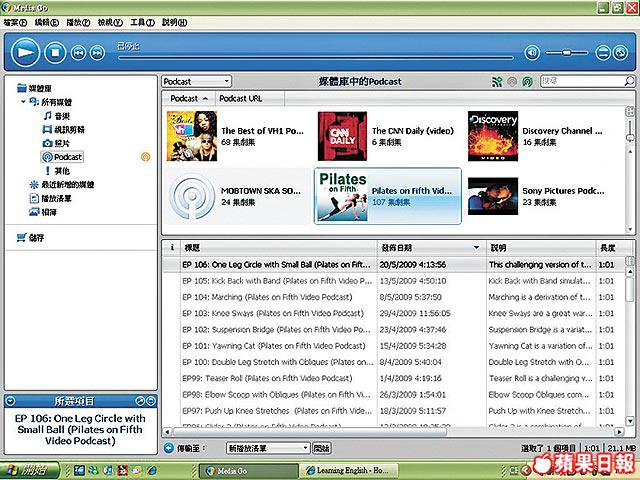640x480 pixels.
Task: Toggle repeat mode icon in player bar
Action: pyautogui.click(x=603, y=53)
